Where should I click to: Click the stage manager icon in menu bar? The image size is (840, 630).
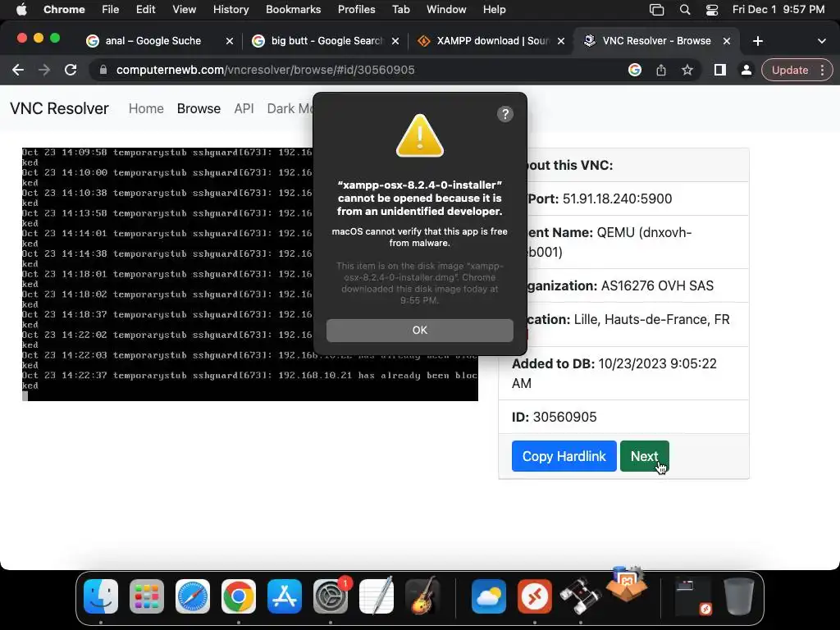tap(657, 9)
